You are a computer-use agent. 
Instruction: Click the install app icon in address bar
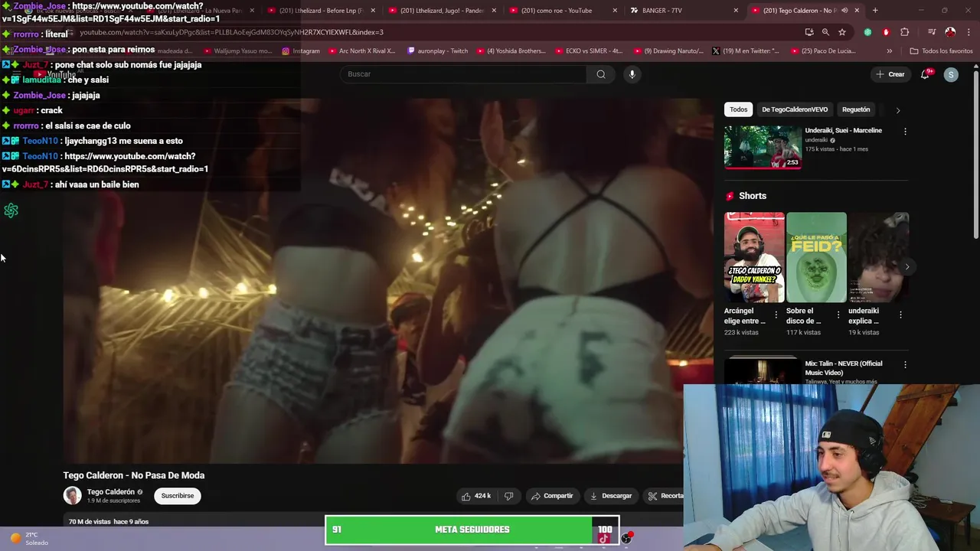tap(809, 32)
